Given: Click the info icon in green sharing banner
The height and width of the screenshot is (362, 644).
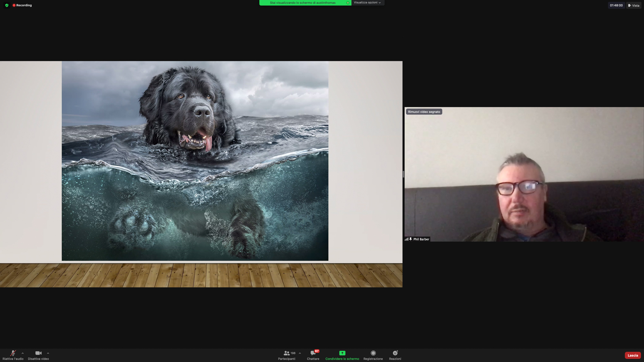Looking at the screenshot, I should coord(348,3).
